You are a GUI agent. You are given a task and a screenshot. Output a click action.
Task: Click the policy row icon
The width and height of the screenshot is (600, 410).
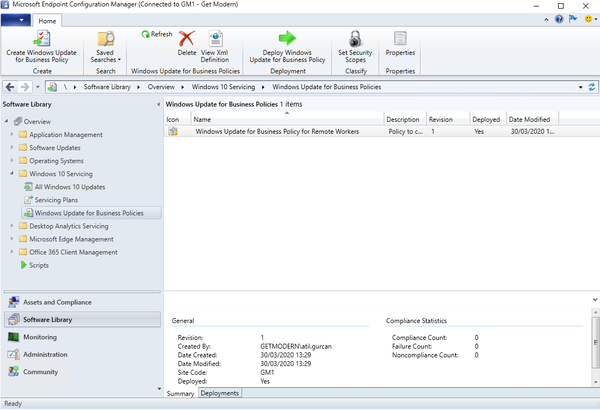tap(173, 131)
